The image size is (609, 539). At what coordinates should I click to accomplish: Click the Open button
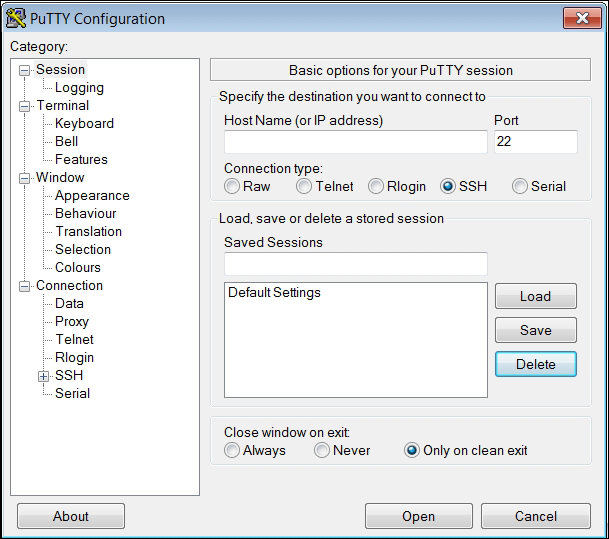[x=419, y=516]
